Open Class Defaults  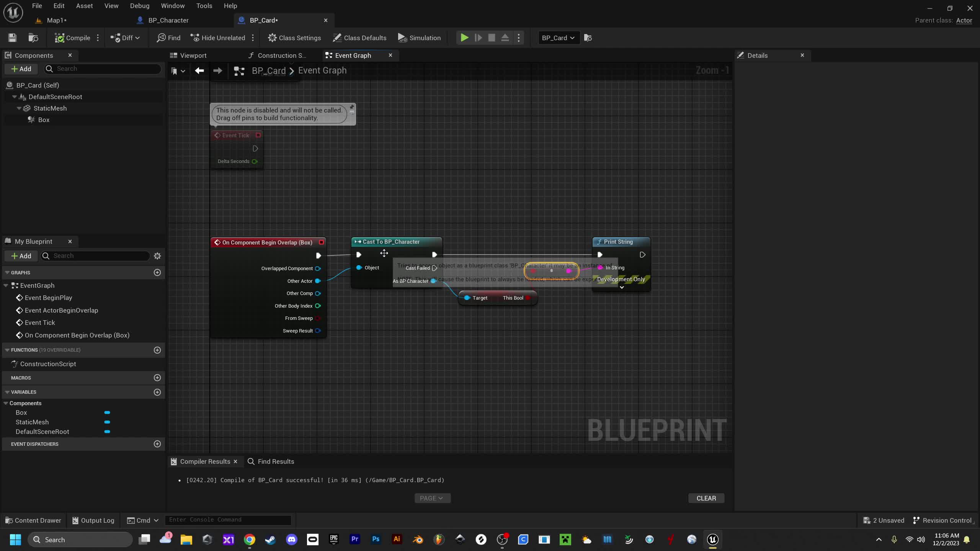pyautogui.click(x=359, y=38)
